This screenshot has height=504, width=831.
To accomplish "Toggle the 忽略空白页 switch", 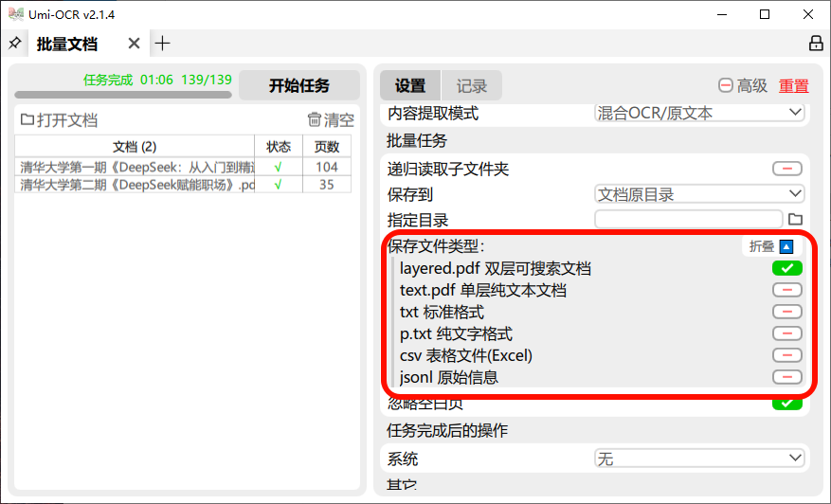I will (787, 404).
